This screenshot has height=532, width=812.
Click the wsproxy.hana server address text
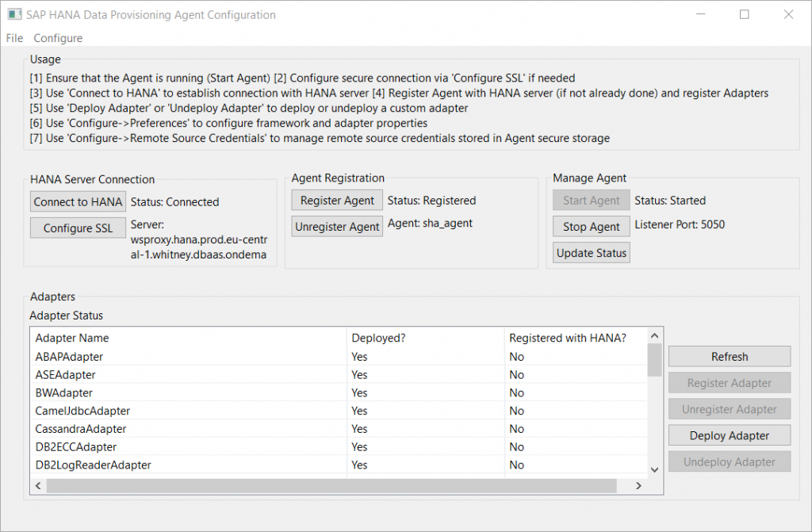tap(199, 247)
